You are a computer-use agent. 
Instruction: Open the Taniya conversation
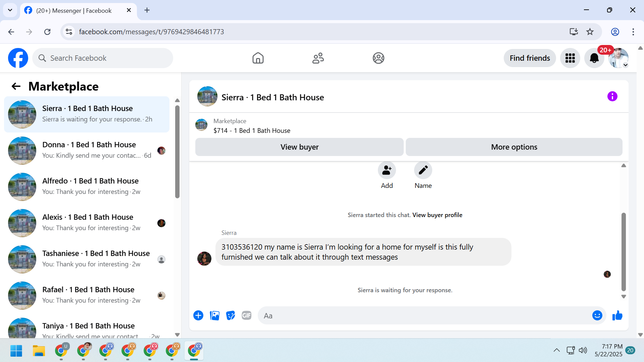point(87,327)
